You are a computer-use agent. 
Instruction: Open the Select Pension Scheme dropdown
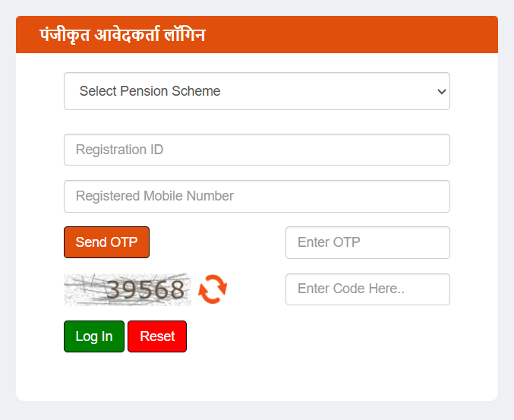coord(257,91)
